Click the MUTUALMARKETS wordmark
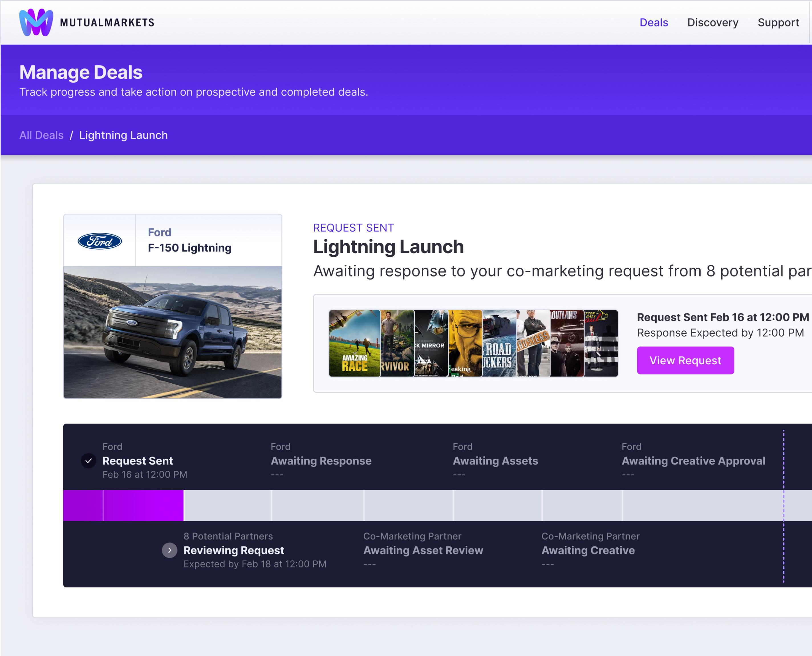 tap(107, 23)
